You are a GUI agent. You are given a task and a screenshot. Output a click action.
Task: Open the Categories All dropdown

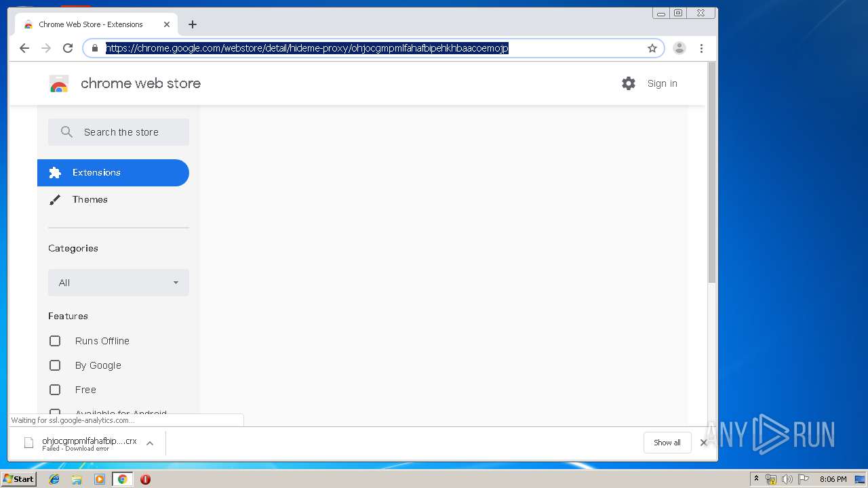(119, 283)
